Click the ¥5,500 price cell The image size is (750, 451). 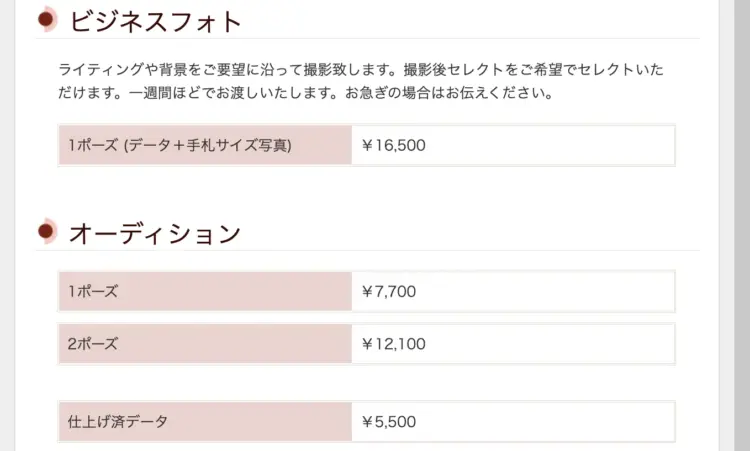click(x=512, y=422)
